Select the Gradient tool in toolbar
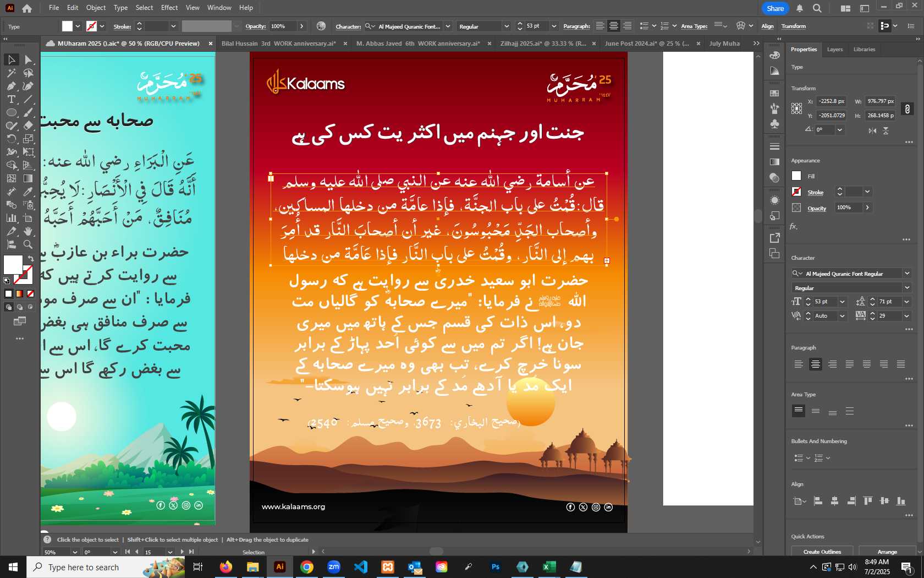Image resolution: width=924 pixels, height=578 pixels. point(29,178)
